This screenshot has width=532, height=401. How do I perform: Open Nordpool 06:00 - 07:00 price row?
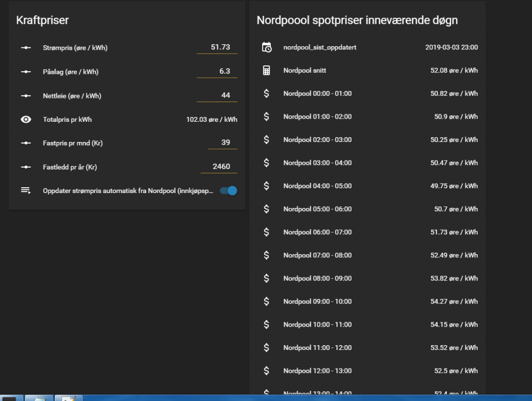317,232
